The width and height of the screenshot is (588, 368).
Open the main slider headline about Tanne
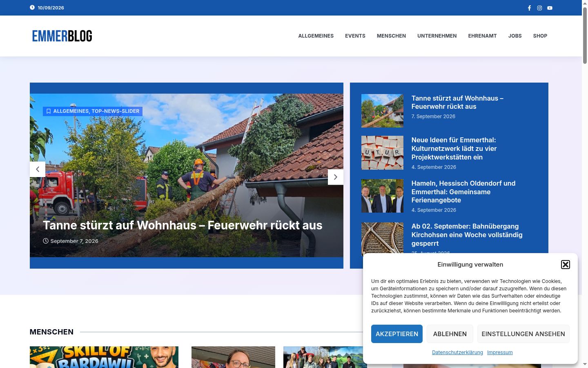(x=183, y=225)
